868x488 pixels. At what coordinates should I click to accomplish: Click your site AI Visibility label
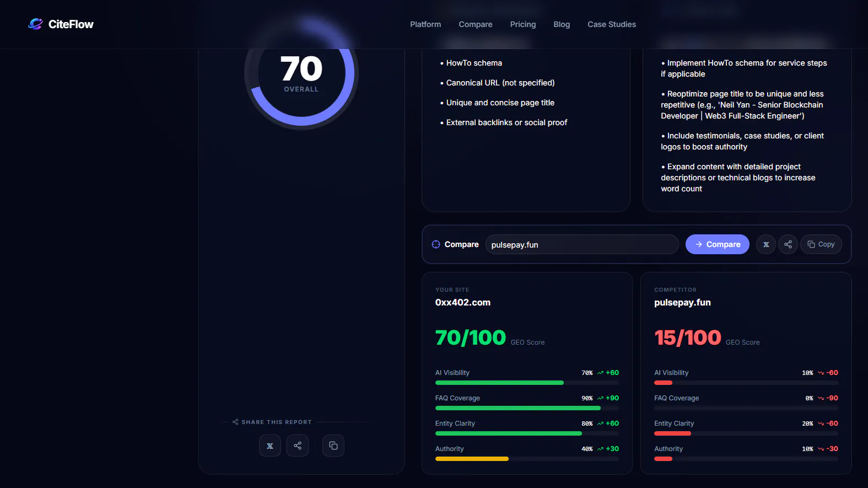[452, 373]
